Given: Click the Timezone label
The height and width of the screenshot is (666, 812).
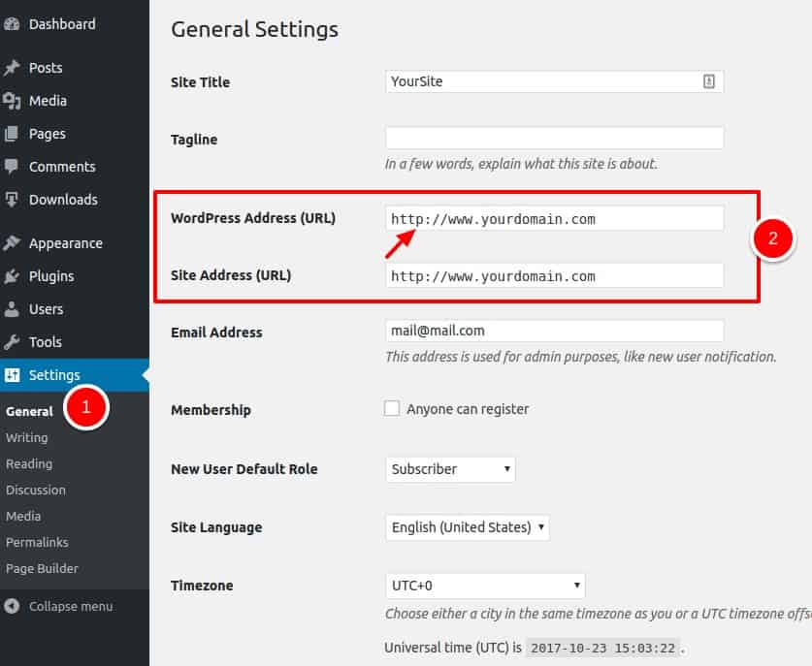Looking at the screenshot, I should [x=202, y=586].
